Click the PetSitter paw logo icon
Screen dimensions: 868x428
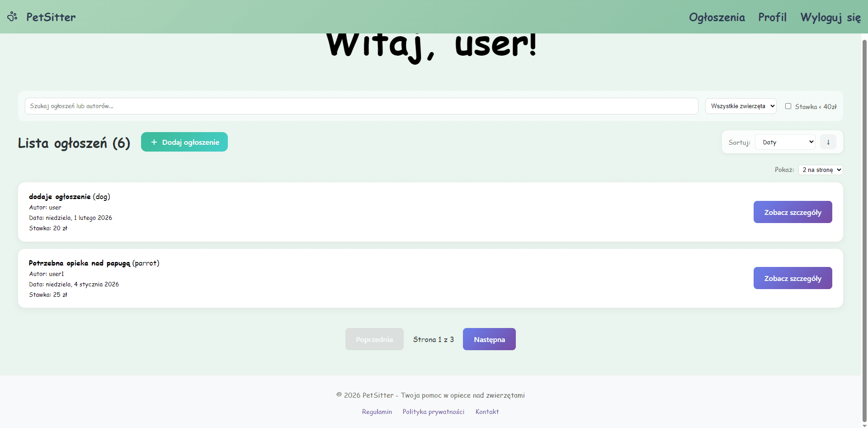12,17
